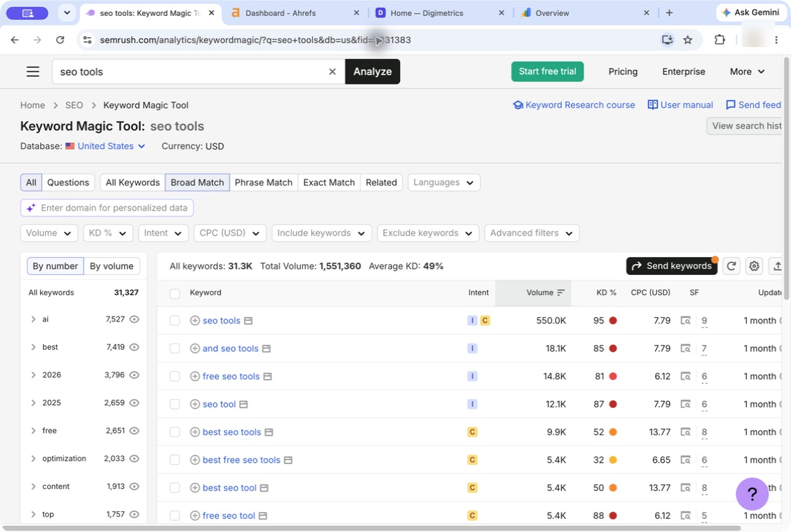This screenshot has width=791, height=532.
Task: Sort by the Volume column header
Action: [533, 292]
